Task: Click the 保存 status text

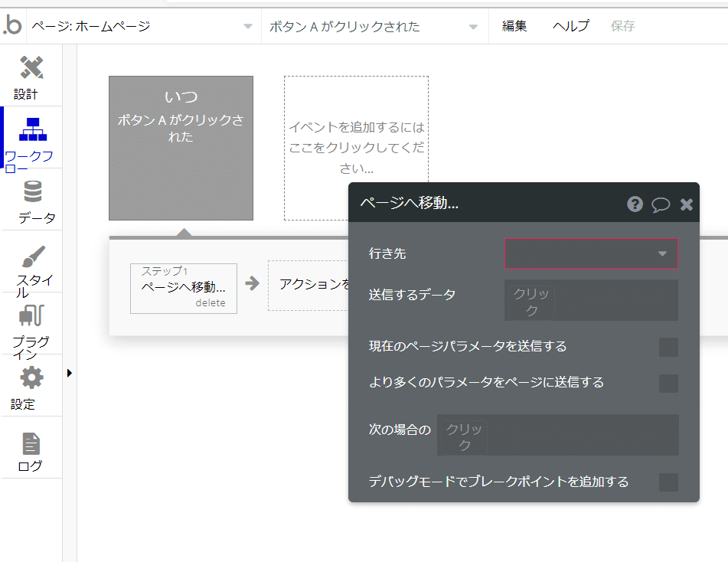Action: coord(622,26)
